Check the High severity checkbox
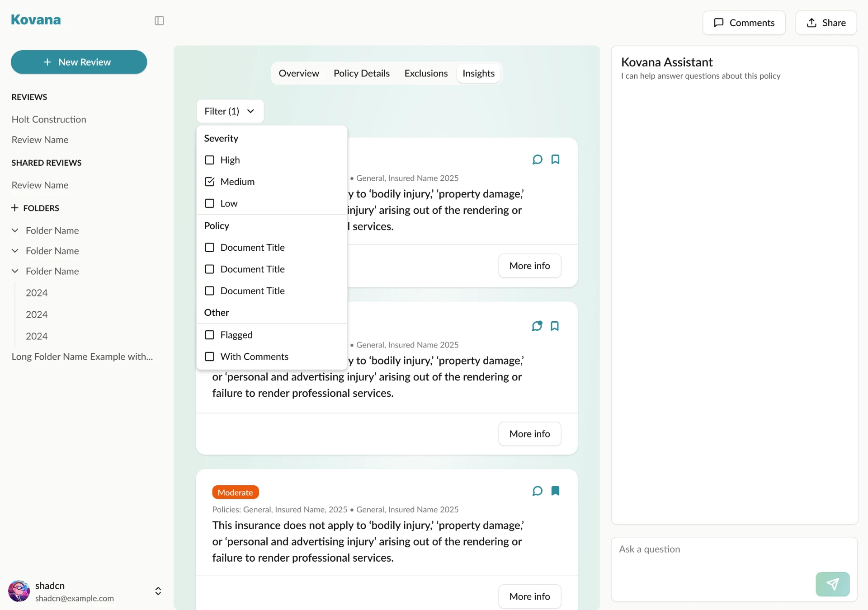Viewport: 868px width, 610px height. (x=209, y=160)
